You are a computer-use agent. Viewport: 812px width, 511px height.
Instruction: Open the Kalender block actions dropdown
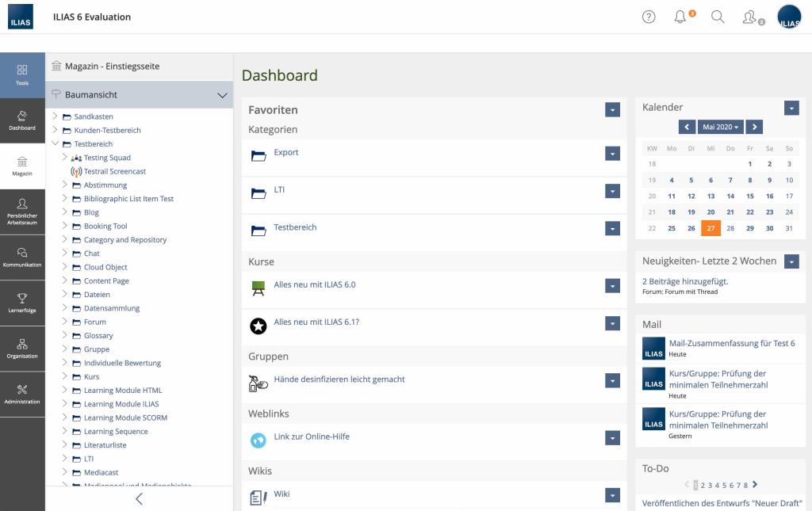click(x=791, y=108)
